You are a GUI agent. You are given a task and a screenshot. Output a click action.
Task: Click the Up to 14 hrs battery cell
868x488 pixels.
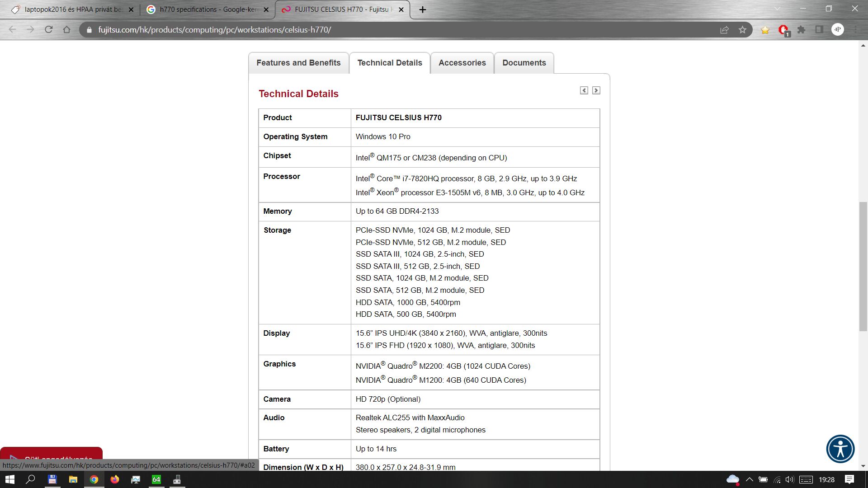[475, 449]
